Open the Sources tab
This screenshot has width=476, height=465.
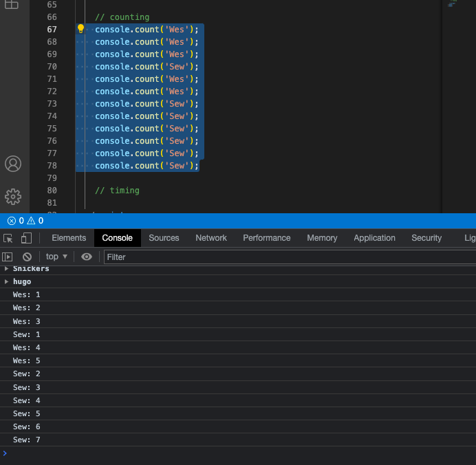pos(164,238)
